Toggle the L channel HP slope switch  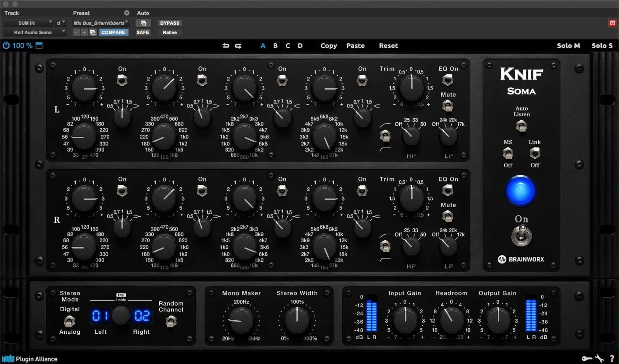pos(385,136)
